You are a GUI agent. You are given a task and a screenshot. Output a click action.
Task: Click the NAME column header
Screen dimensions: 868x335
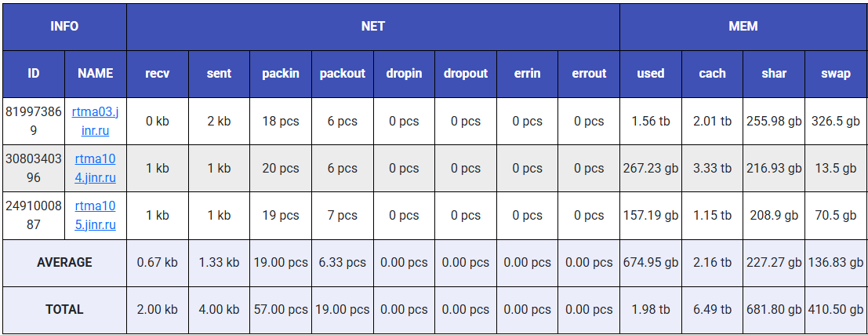[x=95, y=73]
